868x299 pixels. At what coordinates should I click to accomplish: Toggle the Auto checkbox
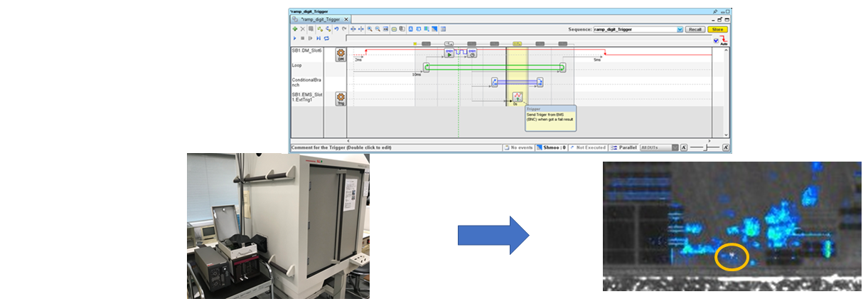coord(716,41)
